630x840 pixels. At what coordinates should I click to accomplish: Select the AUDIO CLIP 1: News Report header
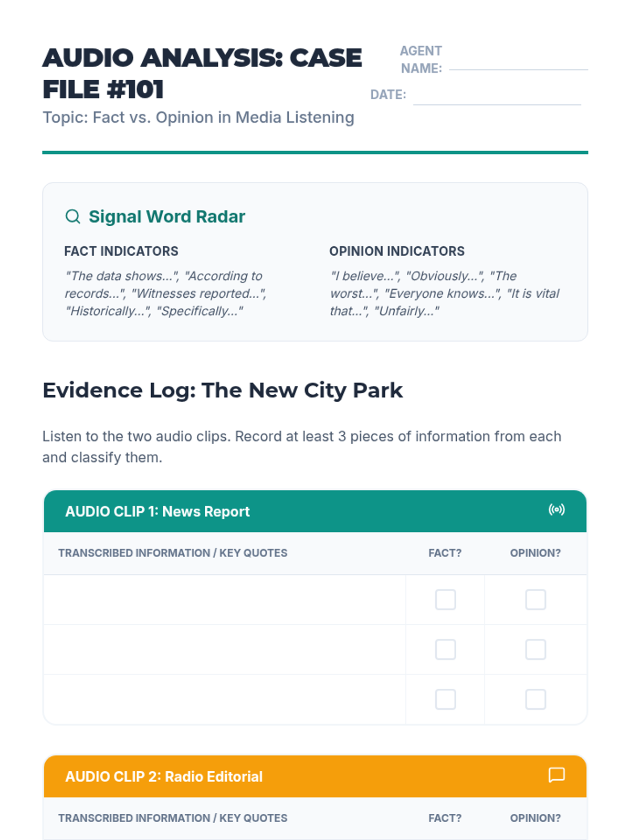click(x=157, y=511)
